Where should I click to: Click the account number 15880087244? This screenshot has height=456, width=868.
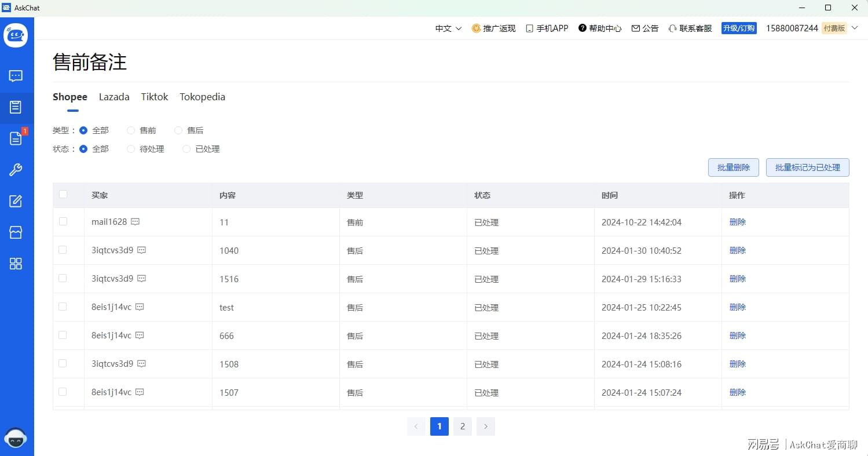(792, 28)
